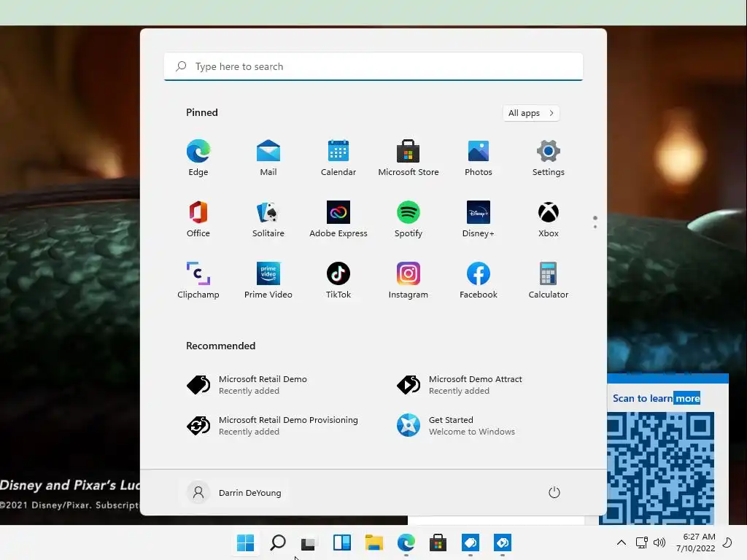This screenshot has width=747, height=560.
Task: Open Microsoft Store from pinned apps
Action: point(409,157)
